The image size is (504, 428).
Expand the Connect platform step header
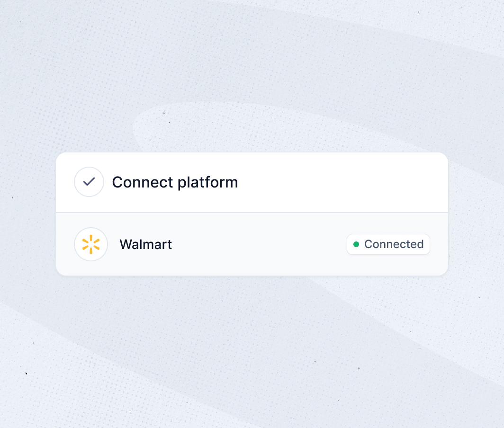[252, 182]
